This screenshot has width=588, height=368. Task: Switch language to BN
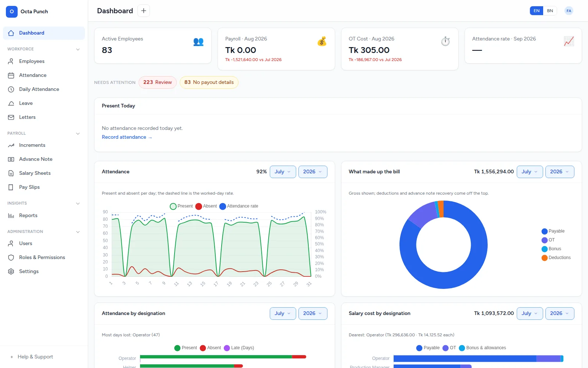coord(550,11)
